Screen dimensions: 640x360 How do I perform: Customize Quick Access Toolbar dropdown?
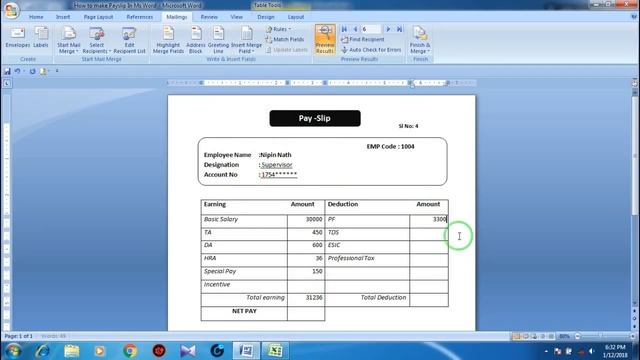57,71
